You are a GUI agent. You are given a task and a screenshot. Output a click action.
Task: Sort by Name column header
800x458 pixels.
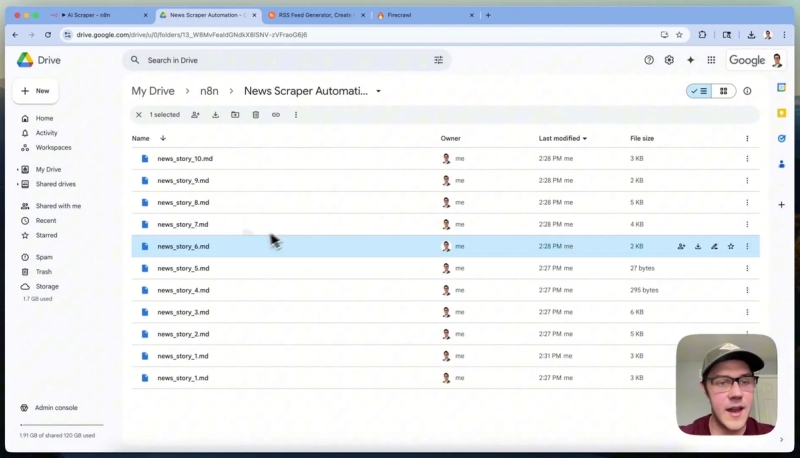click(141, 138)
